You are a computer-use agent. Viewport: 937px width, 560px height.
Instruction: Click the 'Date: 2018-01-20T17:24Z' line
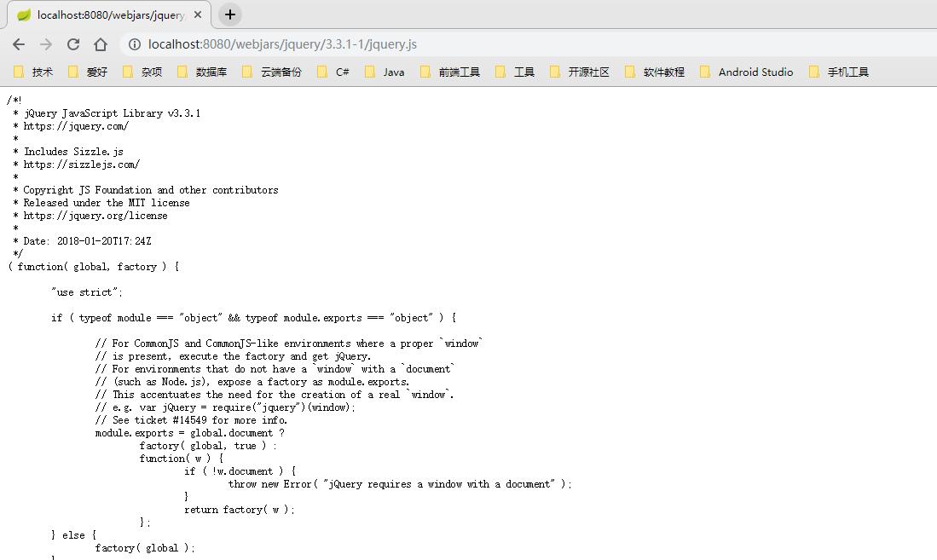point(87,241)
